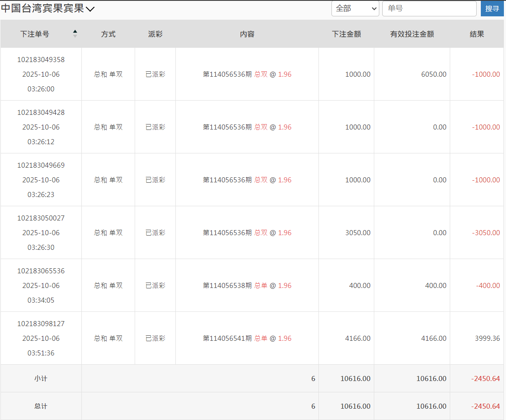Click the 结果 column header

[477, 34]
